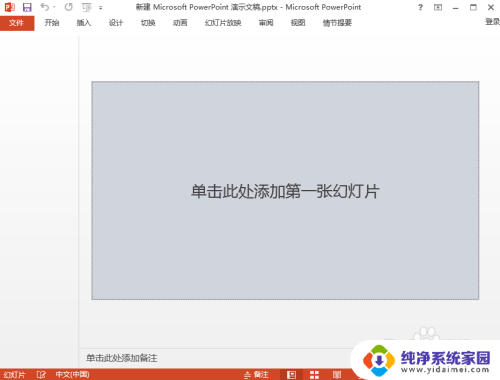This screenshot has width=500, height=380.
Task: Click the spell check icon in status bar
Action: 41,375
